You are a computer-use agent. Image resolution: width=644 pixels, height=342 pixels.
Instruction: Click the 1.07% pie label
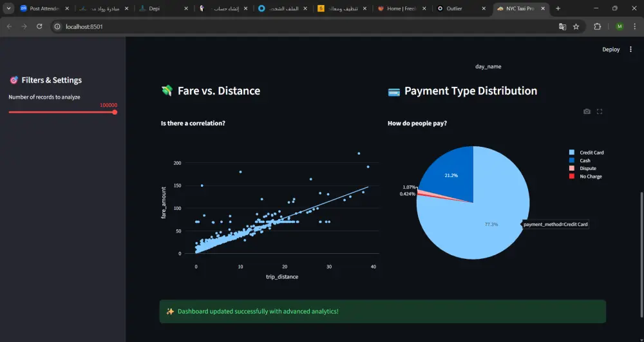coord(409,187)
